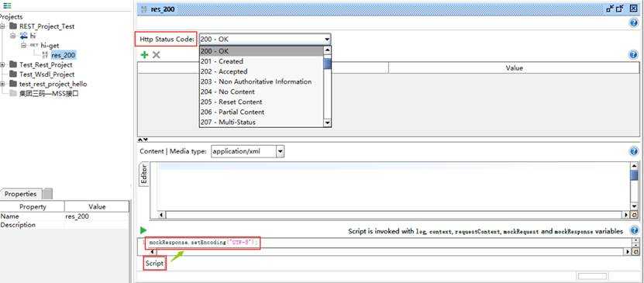Click the splitter arrows below the headers table
The width and height of the screenshot is (644, 283).
143,140
